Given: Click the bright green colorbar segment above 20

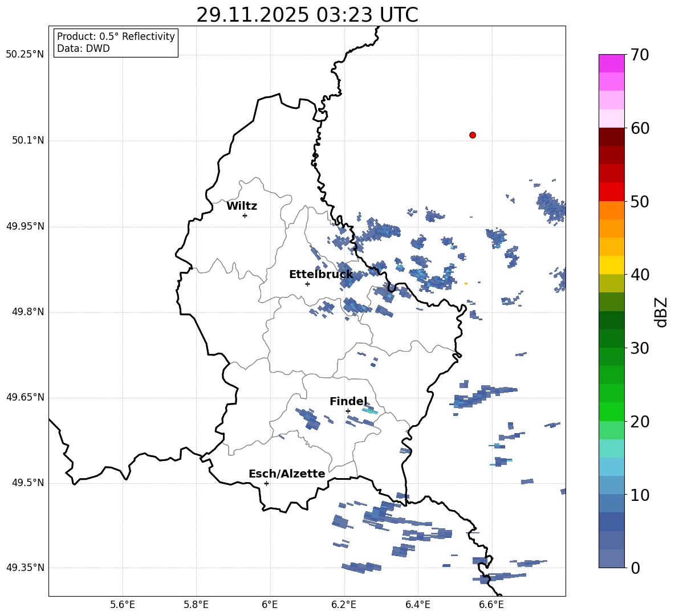Looking at the screenshot, I should pos(611,411).
